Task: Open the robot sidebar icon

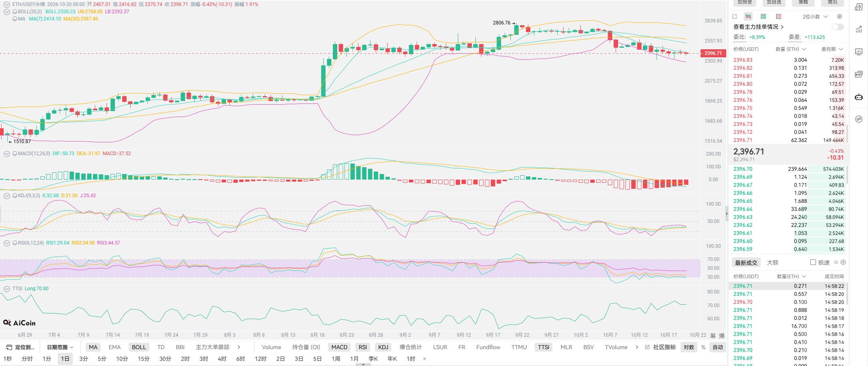Action: (859, 97)
